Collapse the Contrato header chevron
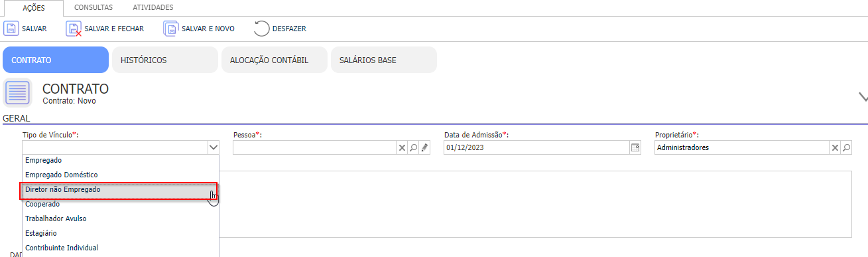This screenshot has width=868, height=257. tap(863, 97)
